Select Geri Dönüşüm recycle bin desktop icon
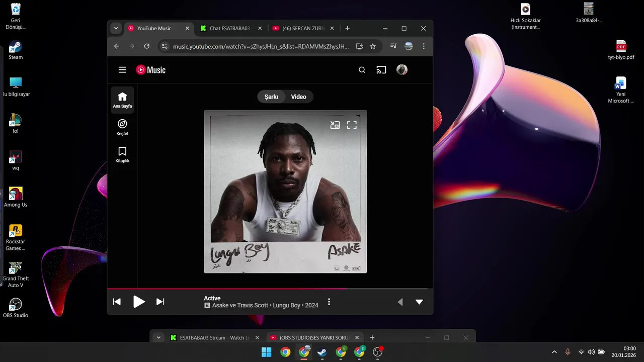This screenshot has height=362, width=644. [x=16, y=16]
